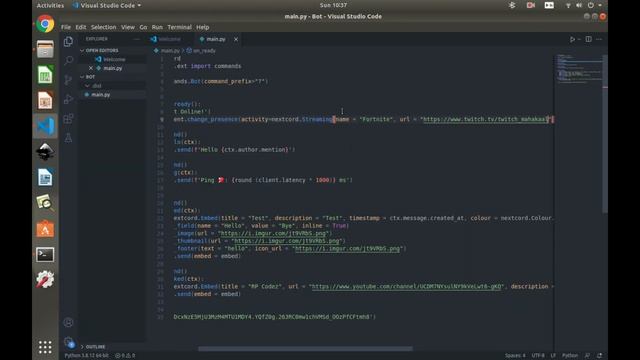Open the Visual Studio Code app menu dropdown
Viewport: 640px width, 360px height.
pyautogui.click(x=107, y=5)
